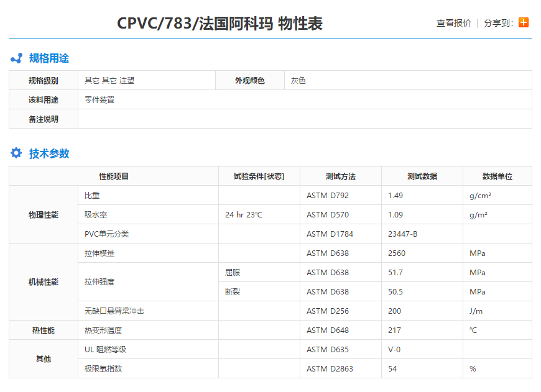Screen dimensions: 541x392
Task: Click the 外观颜色 header showing 灰色
Action: tap(250, 80)
